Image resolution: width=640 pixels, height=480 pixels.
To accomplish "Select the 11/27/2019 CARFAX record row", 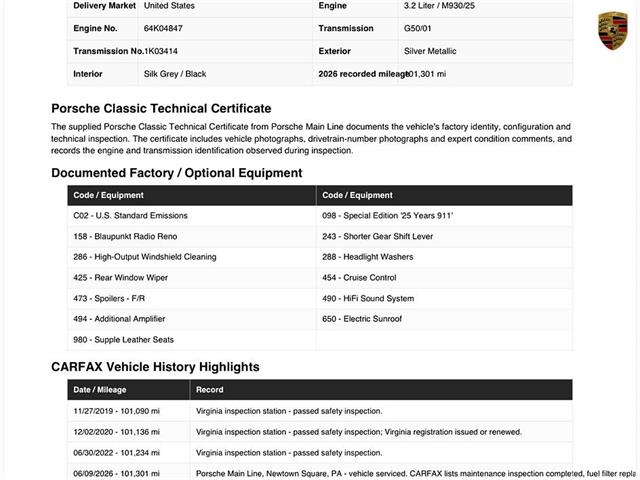I will coord(320,411).
